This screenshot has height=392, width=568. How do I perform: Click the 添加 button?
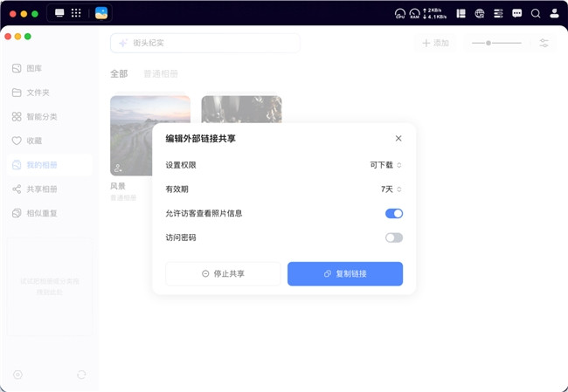coord(435,43)
